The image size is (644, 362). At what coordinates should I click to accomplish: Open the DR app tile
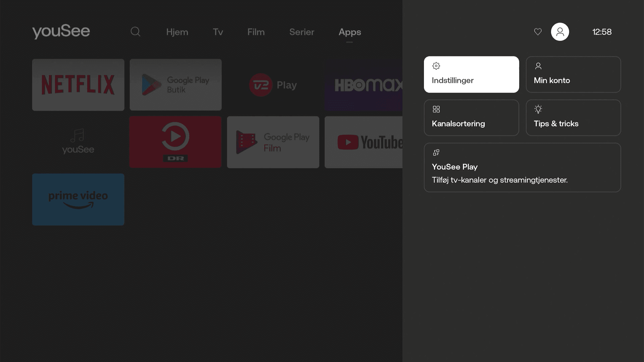pyautogui.click(x=175, y=142)
